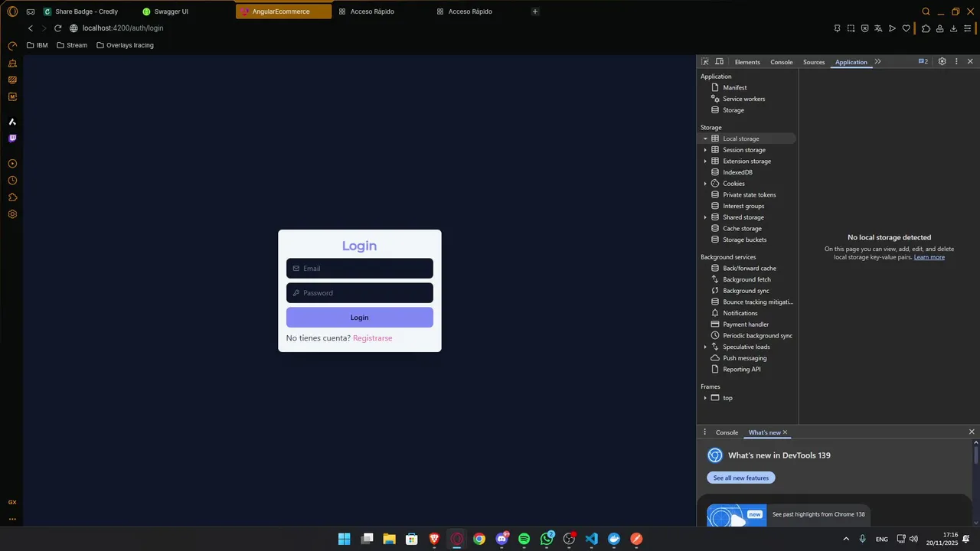Open the browser sidebar settings gear

point(12,214)
